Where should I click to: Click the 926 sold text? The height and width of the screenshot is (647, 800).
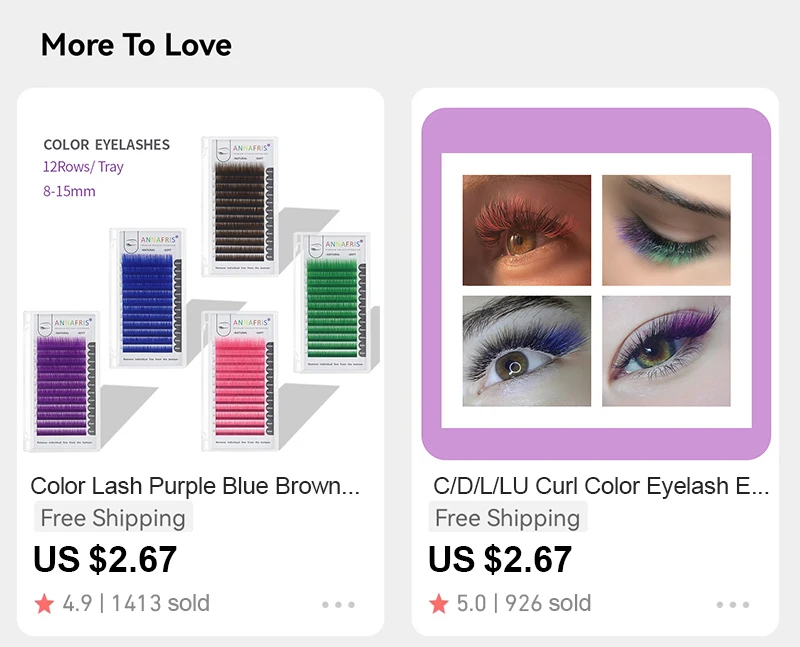pyautogui.click(x=548, y=603)
